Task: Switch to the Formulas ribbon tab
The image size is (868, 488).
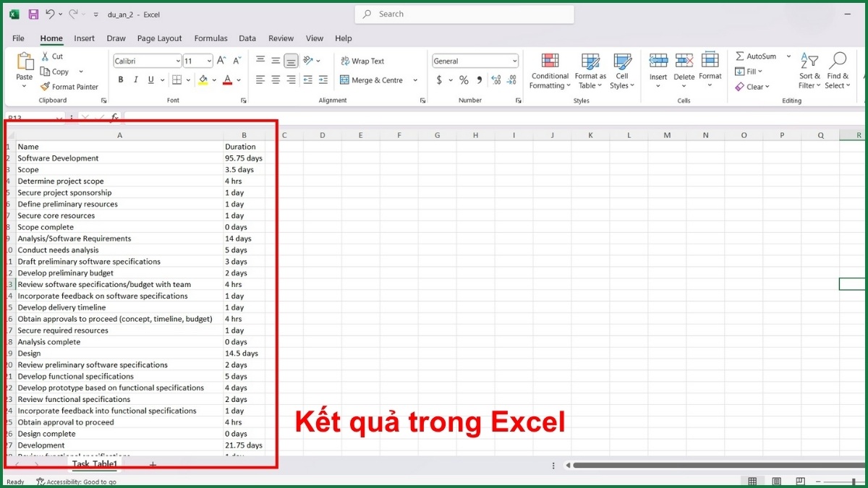Action: [210, 38]
